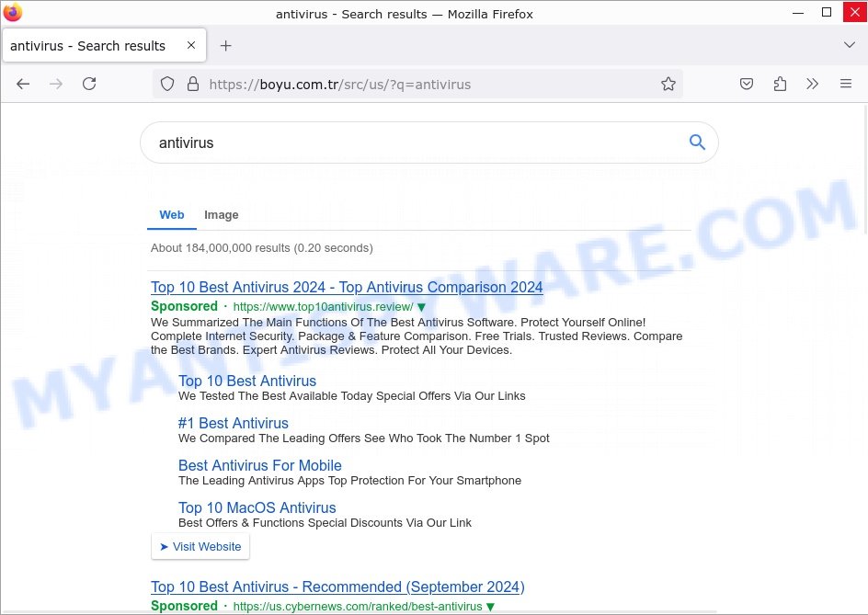868x615 pixels.
Task: Reload the current page
Action: 89,85
